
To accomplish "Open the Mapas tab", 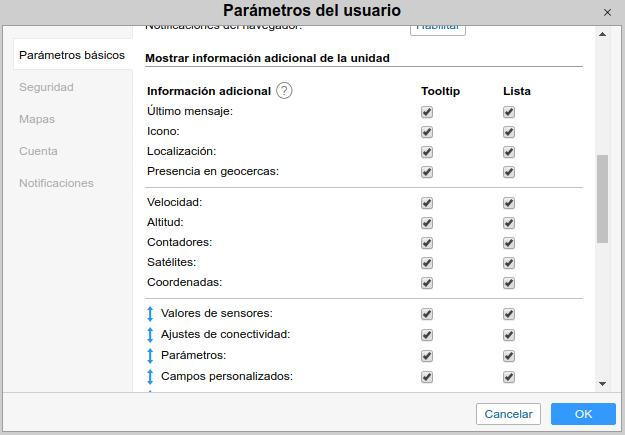I will coord(37,119).
